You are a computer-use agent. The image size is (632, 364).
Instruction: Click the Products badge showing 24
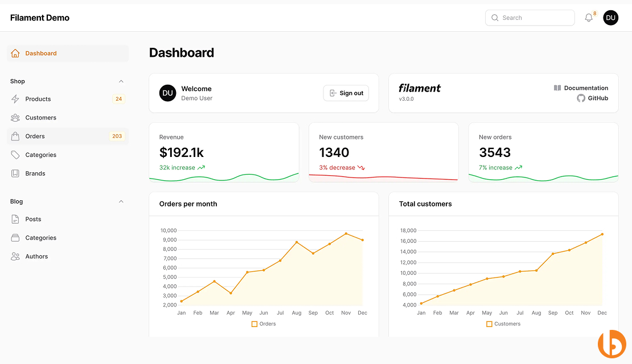(x=118, y=99)
